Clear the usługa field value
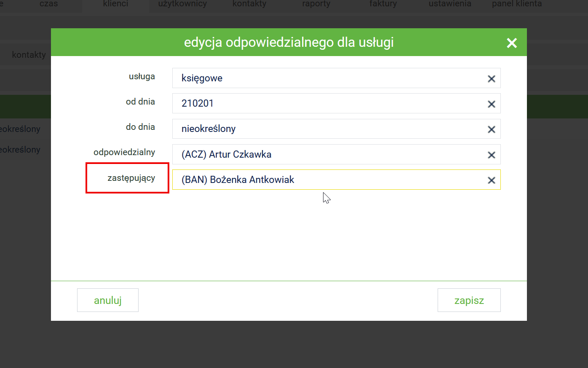588x368 pixels. pos(491,79)
